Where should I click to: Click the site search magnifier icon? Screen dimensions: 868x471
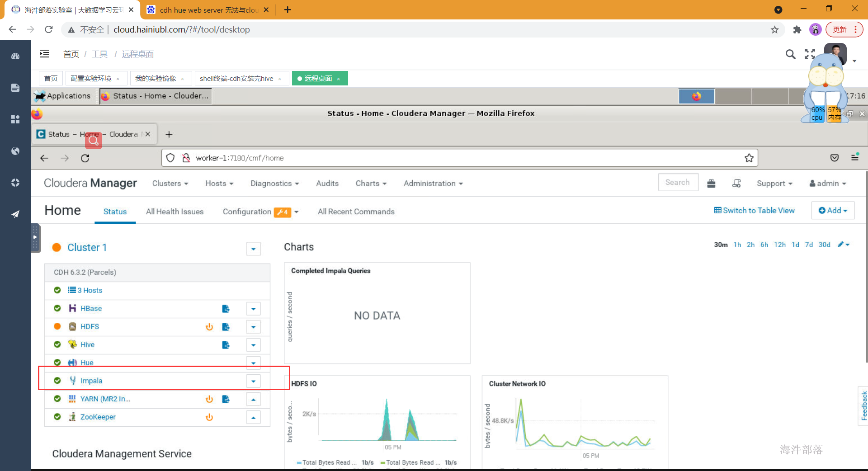tap(790, 54)
